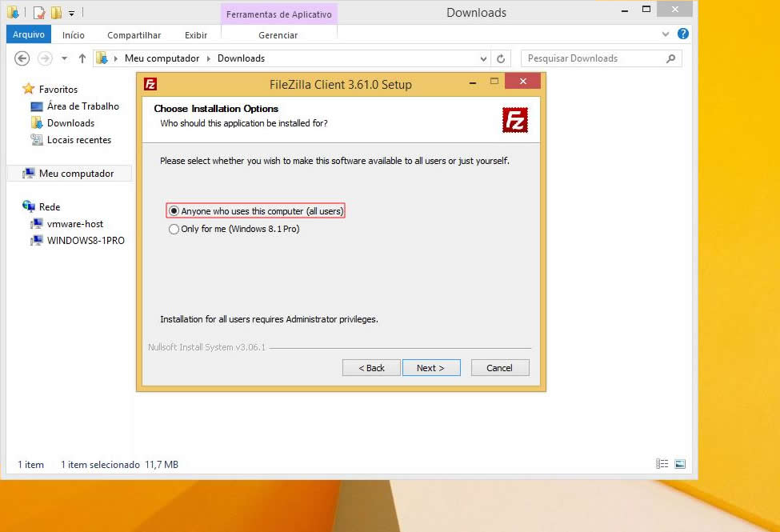Open the Arquivo menu
780x532 pixels.
point(28,34)
